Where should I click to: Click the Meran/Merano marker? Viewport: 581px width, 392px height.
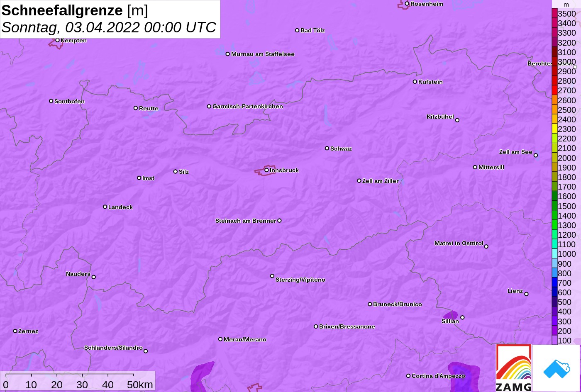(x=220, y=339)
